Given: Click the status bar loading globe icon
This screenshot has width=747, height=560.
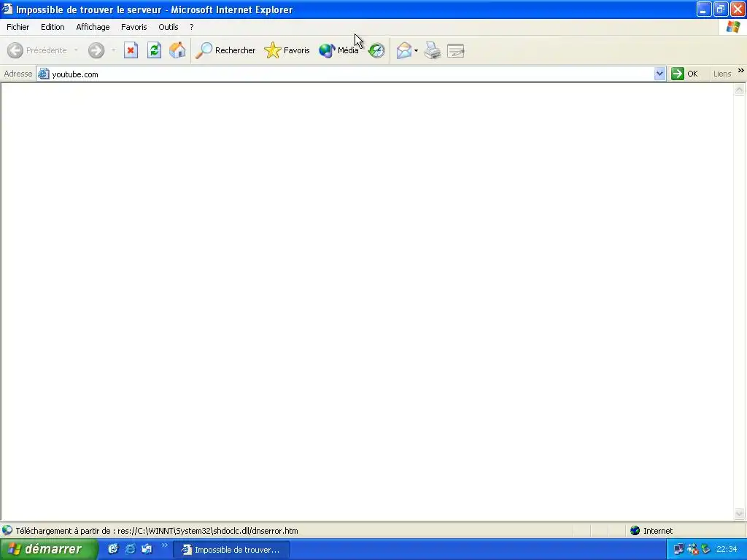Looking at the screenshot, I should [7, 530].
